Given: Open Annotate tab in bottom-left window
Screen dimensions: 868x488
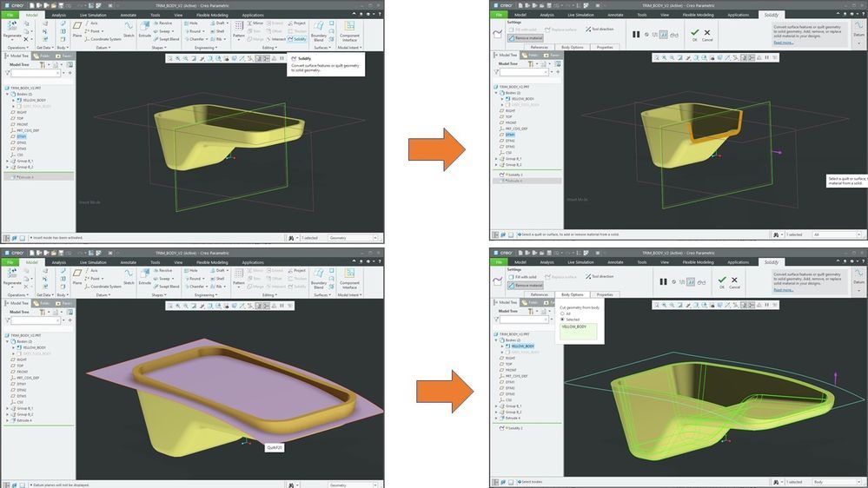Looking at the screenshot, I should [129, 262].
